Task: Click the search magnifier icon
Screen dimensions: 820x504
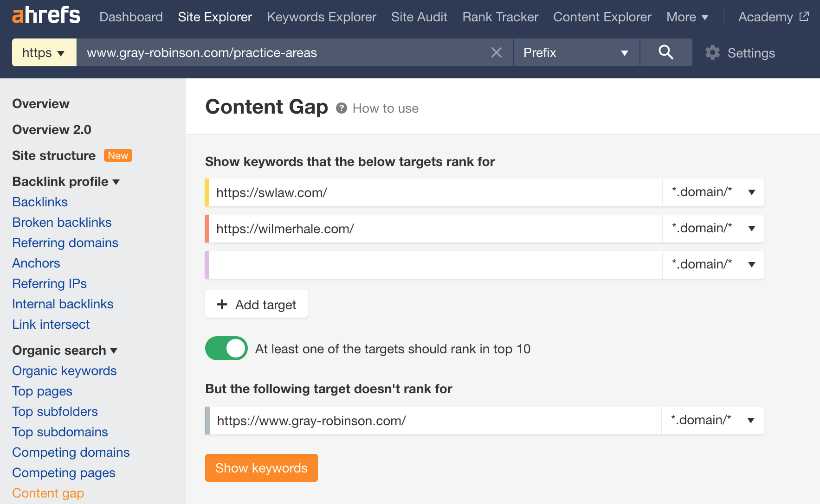Action: click(665, 52)
